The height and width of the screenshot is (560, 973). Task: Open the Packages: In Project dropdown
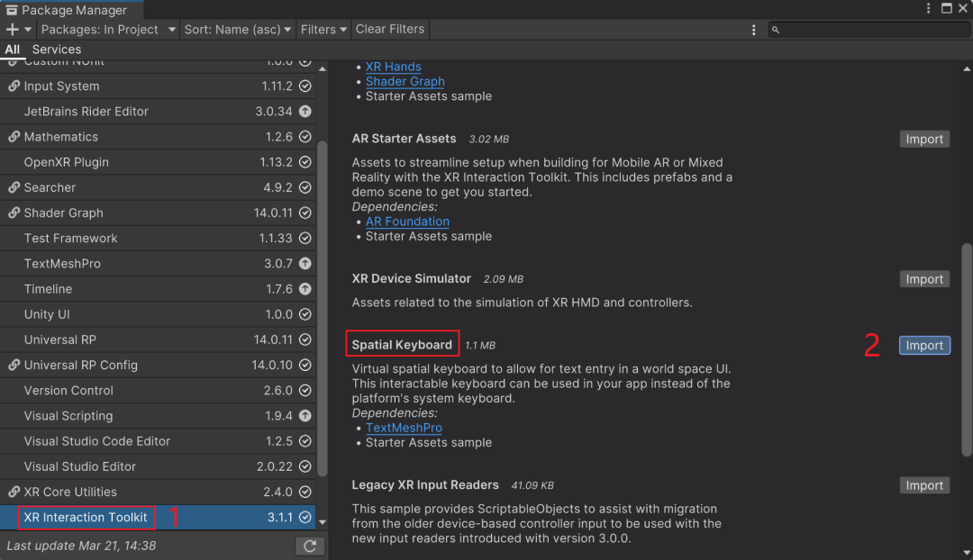click(x=109, y=29)
